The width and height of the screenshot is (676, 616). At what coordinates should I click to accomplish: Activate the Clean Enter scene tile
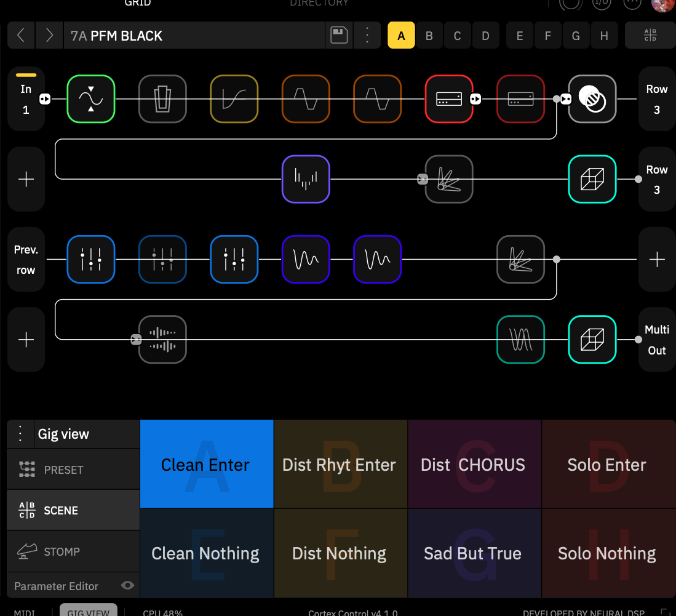pos(207,464)
